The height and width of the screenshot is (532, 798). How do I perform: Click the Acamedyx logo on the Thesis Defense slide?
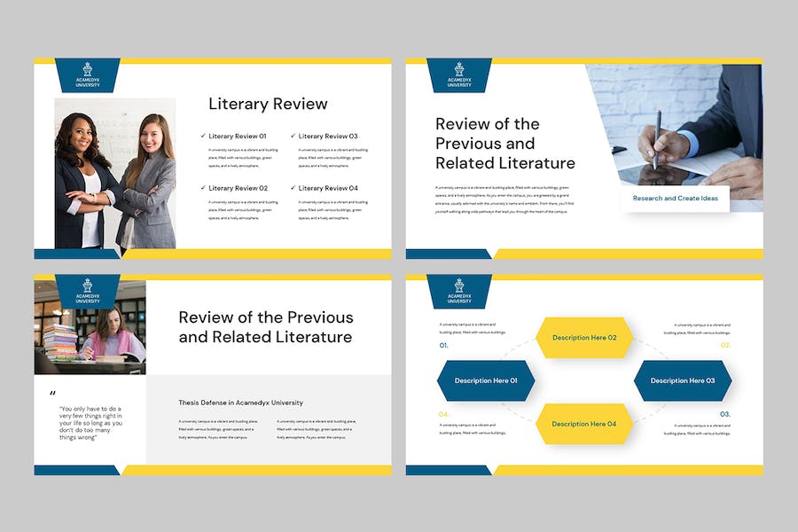pos(87,290)
